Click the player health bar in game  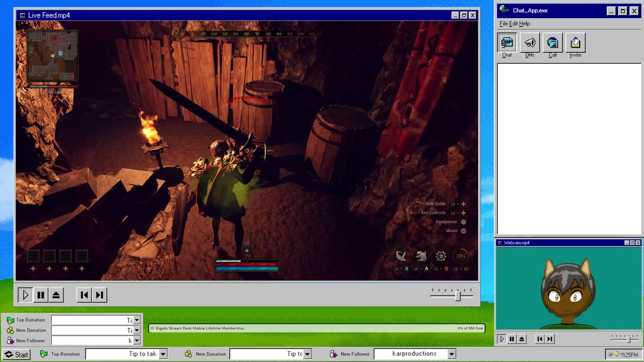(247, 263)
